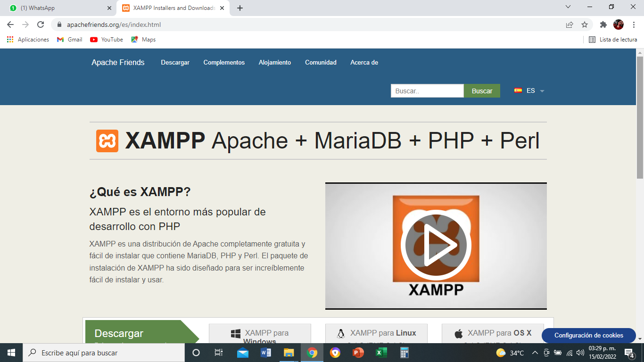Reload the page with refresh icon

(41, 25)
